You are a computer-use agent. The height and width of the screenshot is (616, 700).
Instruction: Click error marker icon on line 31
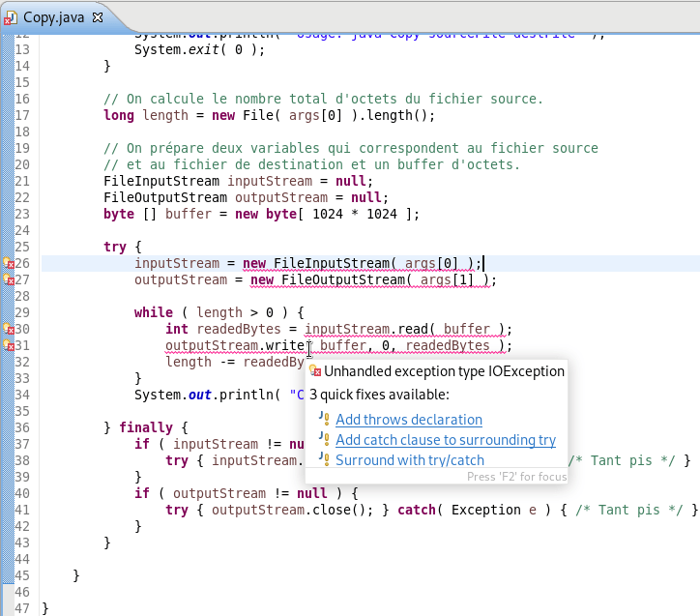point(9,345)
